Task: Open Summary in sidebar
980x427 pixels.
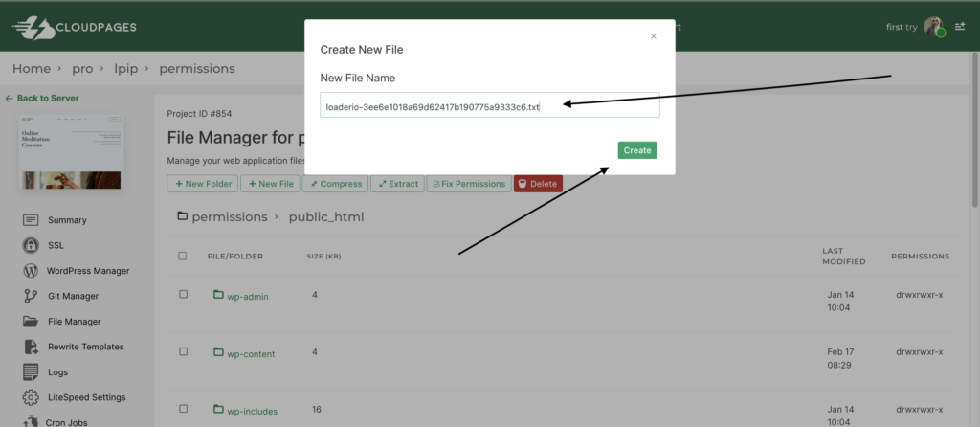Action: tap(67, 220)
